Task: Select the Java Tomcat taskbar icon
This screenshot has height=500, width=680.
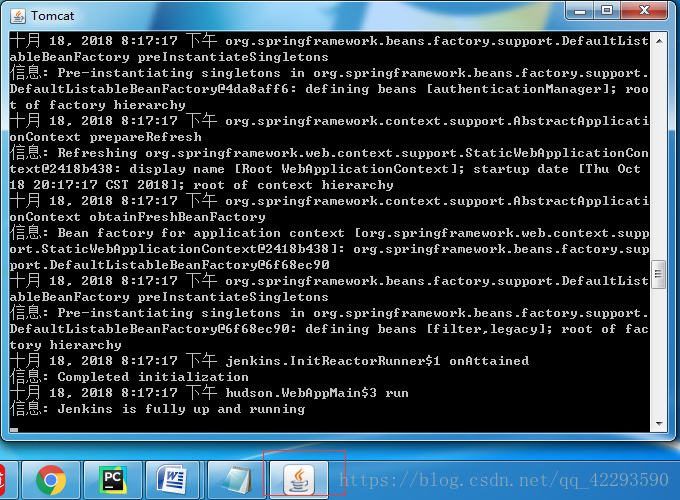Action: pos(299,480)
